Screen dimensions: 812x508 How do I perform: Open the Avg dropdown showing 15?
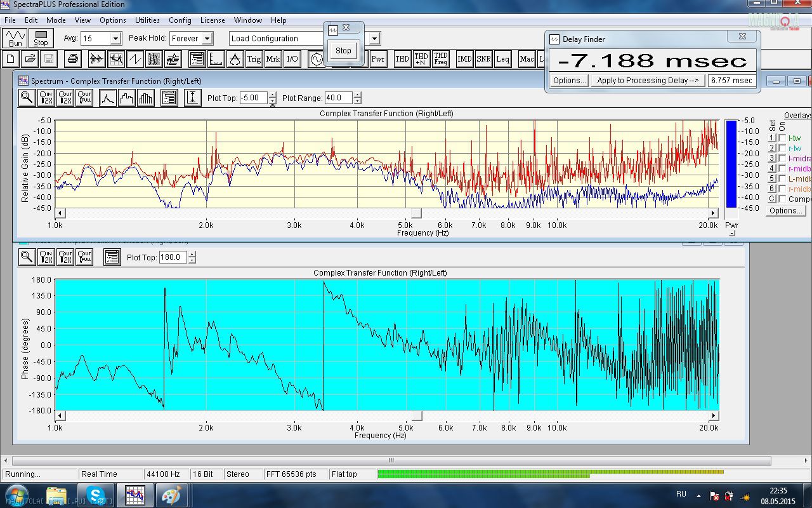coord(115,39)
